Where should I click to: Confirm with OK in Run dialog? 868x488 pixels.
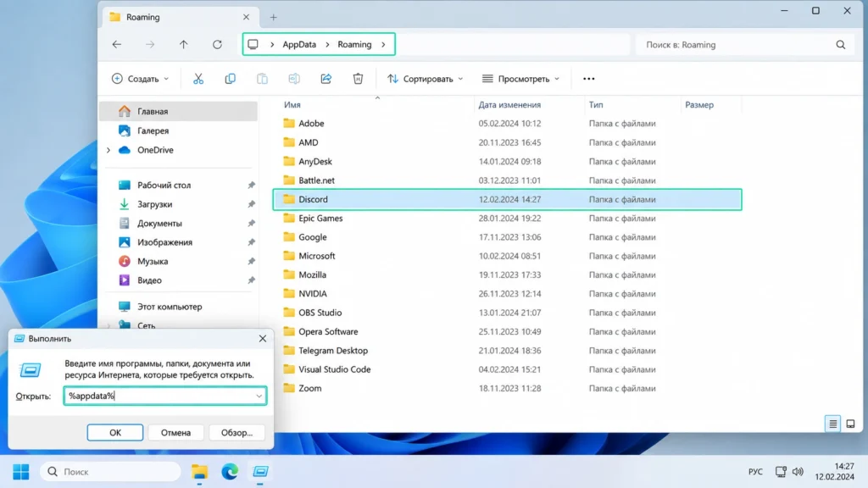click(x=115, y=433)
